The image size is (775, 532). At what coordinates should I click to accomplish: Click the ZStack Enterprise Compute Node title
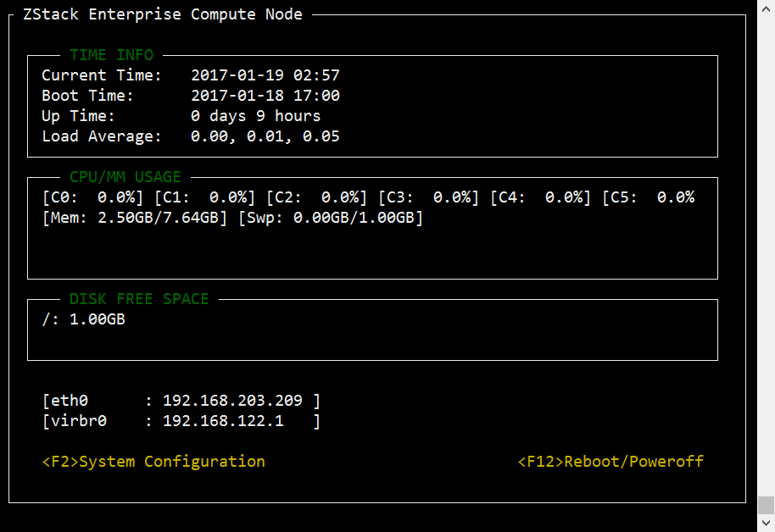point(163,14)
